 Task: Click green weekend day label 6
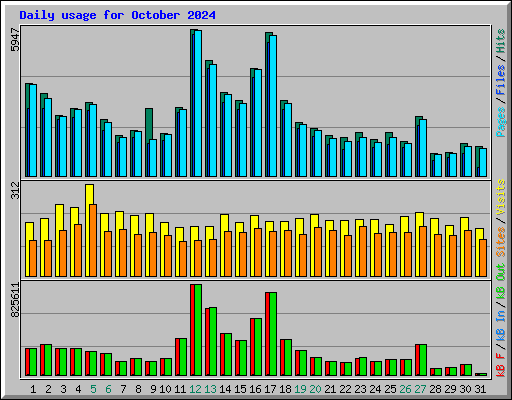point(108,389)
